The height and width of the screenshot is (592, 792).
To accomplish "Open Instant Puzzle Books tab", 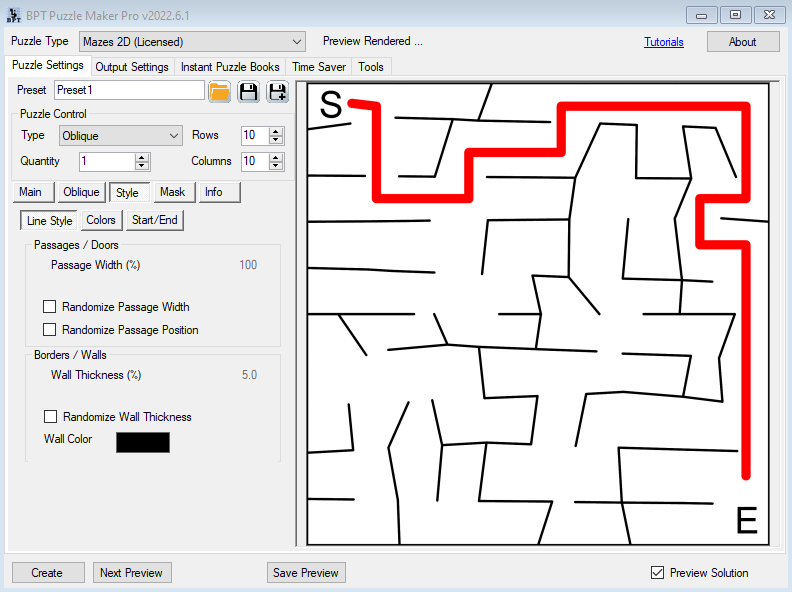I will 230,67.
